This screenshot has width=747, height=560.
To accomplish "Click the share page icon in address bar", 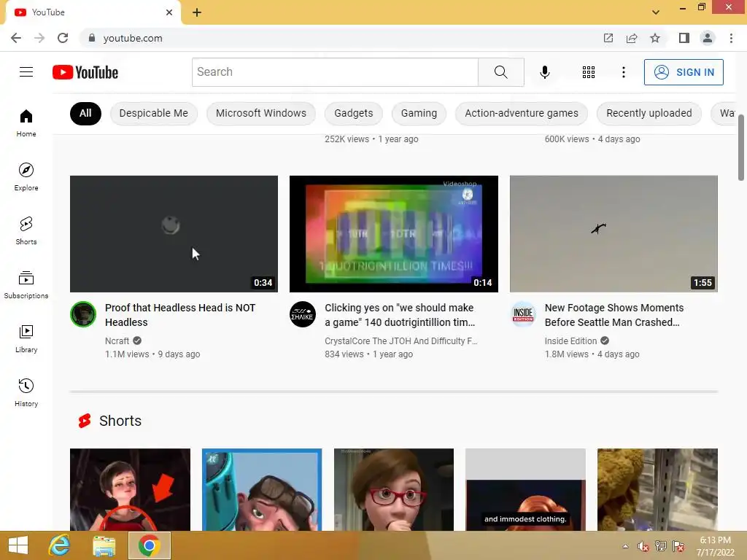I will (632, 38).
